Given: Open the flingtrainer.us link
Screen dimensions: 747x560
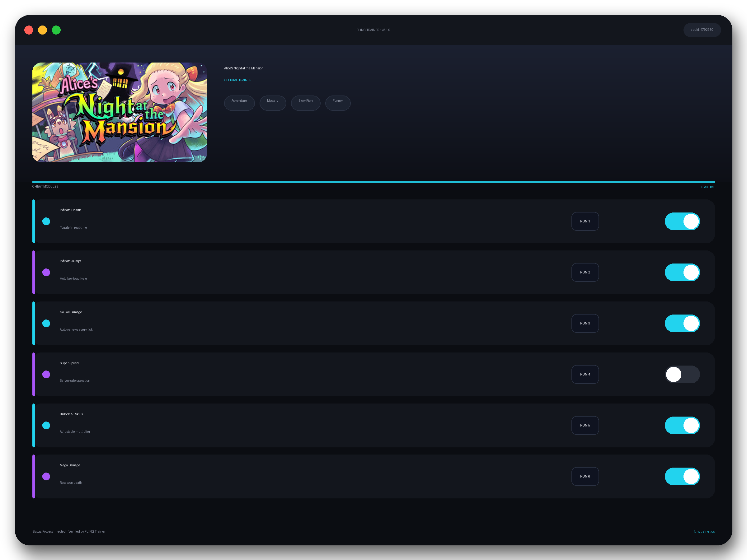Looking at the screenshot, I should pyautogui.click(x=704, y=531).
